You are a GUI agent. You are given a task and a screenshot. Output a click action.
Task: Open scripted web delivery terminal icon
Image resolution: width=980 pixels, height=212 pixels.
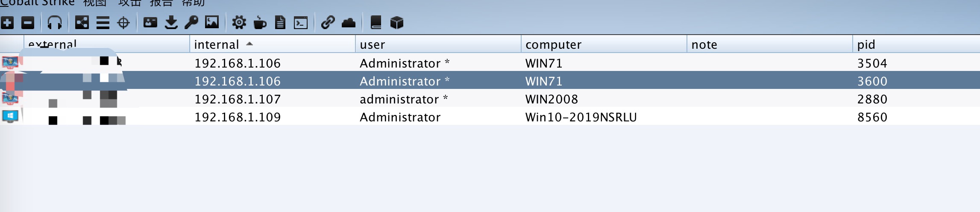coord(301,23)
